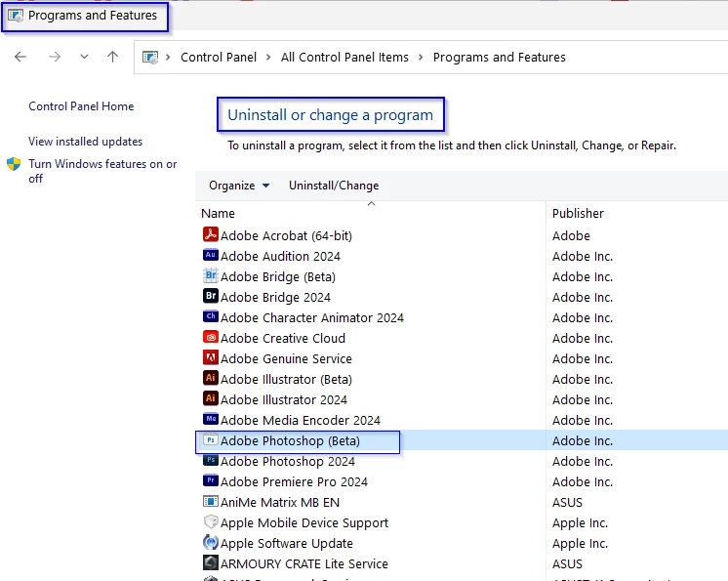Click the Adobe Genuine Service icon
This screenshot has width=728, height=581.
point(211,357)
